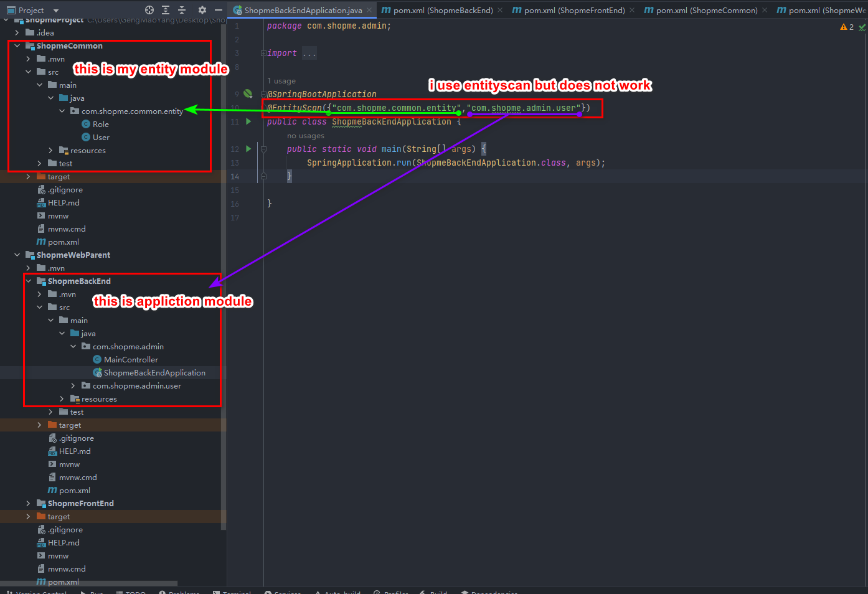The height and width of the screenshot is (594, 868).
Task: Run main method via gutter run arrow
Action: 248,149
